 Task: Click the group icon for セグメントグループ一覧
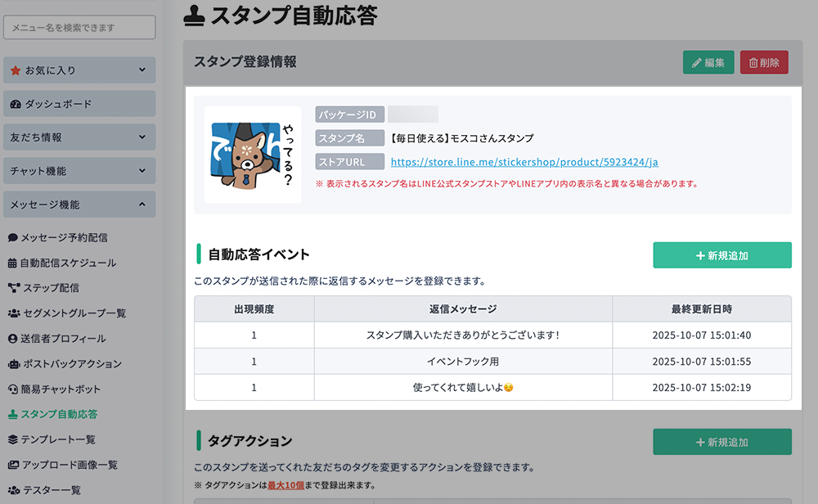14,313
